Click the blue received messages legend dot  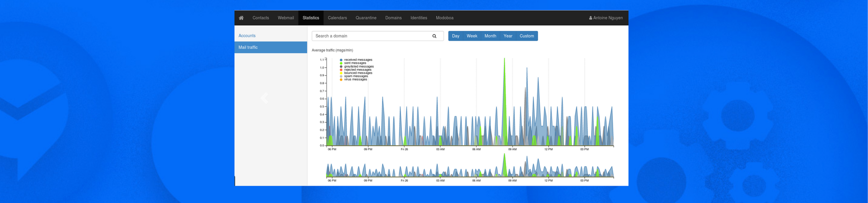tap(341, 60)
